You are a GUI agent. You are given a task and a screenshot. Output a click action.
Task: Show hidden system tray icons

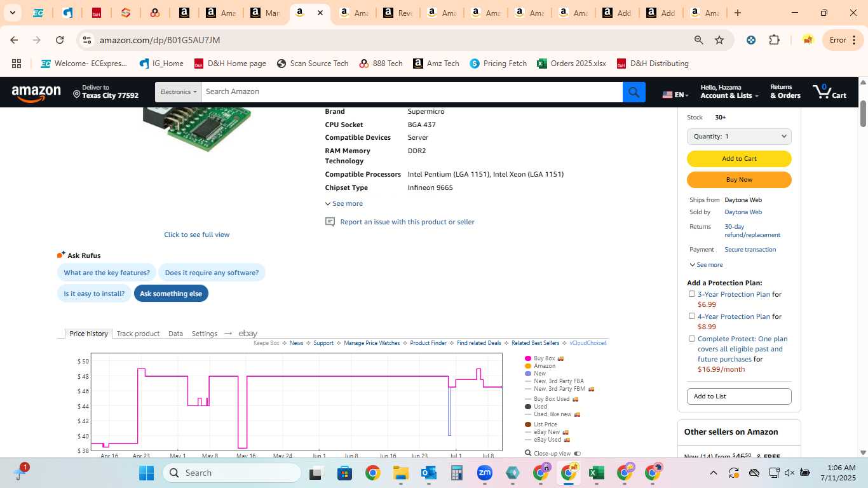(x=713, y=473)
